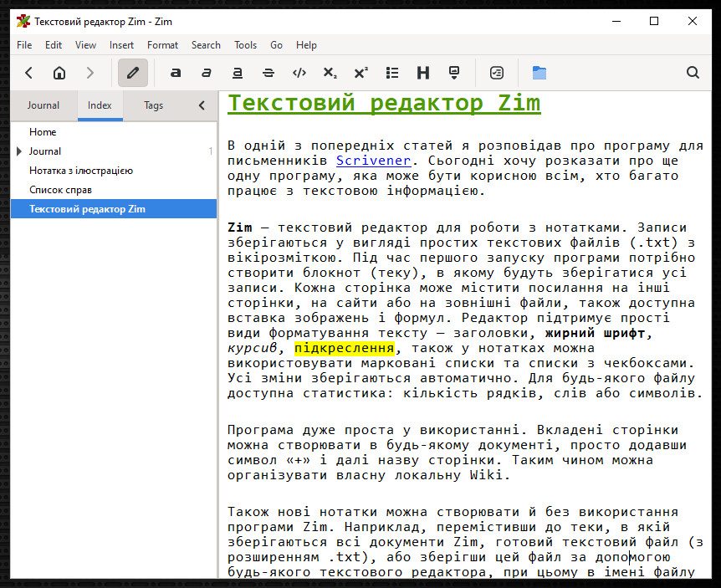The width and height of the screenshot is (721, 588).
Task: Collapse the side pane with chevron
Action: pyautogui.click(x=202, y=105)
